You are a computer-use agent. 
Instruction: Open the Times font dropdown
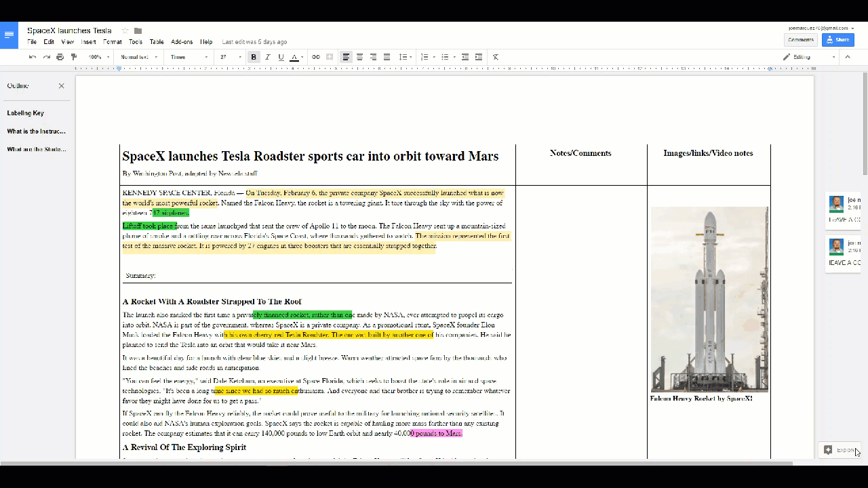click(x=189, y=57)
